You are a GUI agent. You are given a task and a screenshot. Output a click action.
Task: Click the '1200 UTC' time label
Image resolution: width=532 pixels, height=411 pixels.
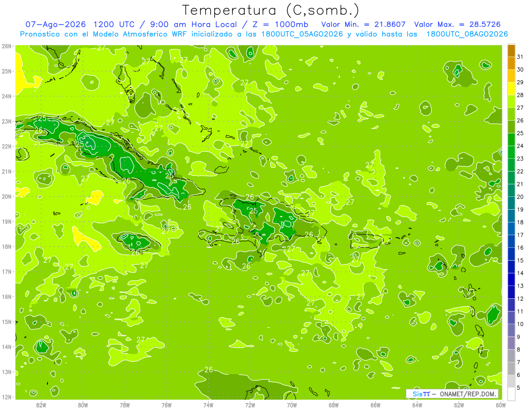(115, 24)
